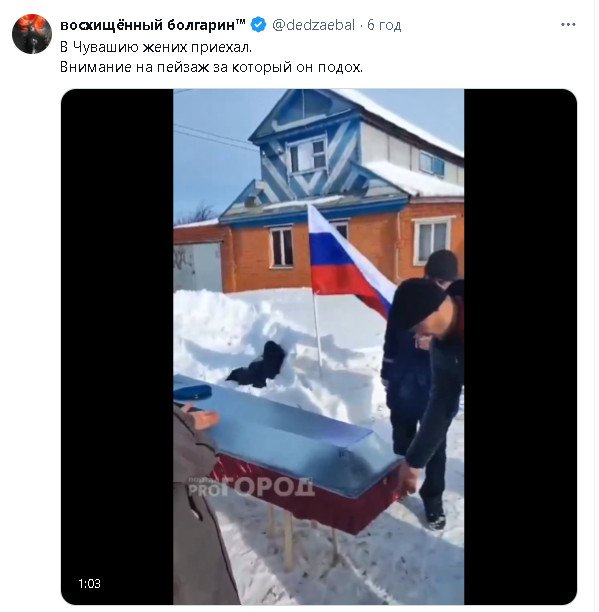Click the trademark ™ symbol after the name
This screenshot has height=612, width=599.
pos(241,21)
